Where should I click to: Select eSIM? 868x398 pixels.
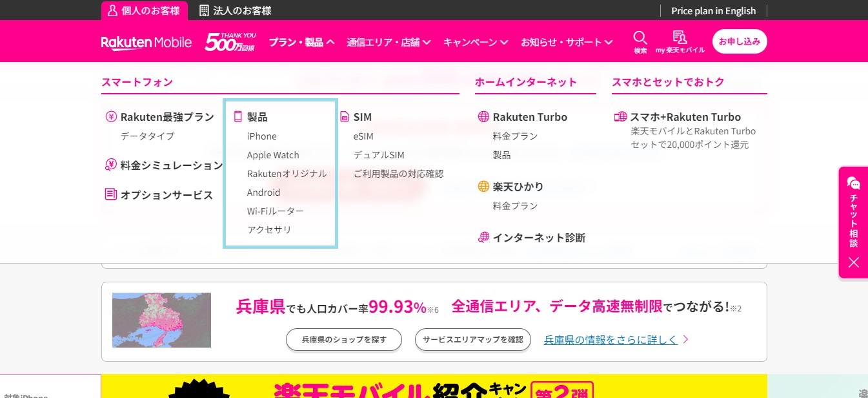363,136
